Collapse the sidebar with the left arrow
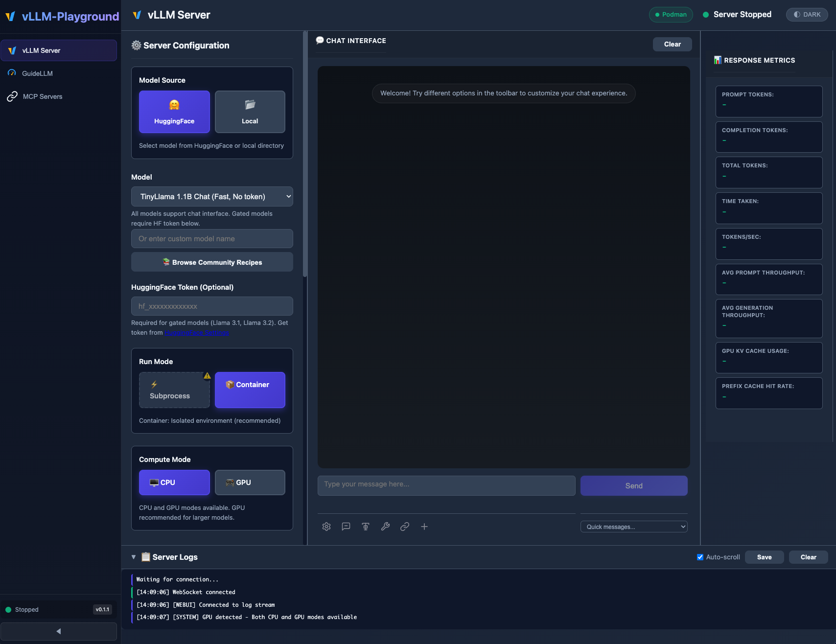 coord(59,631)
